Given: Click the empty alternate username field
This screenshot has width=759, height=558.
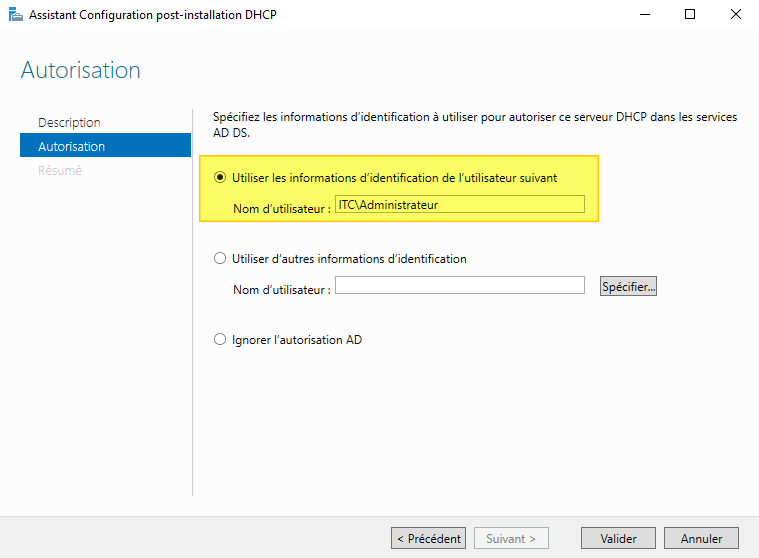Looking at the screenshot, I should pos(459,286).
